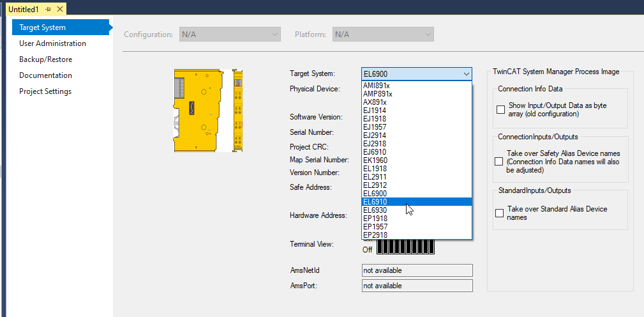644x317 pixels.
Task: Pick EK1960 as target system
Action: tap(417, 160)
